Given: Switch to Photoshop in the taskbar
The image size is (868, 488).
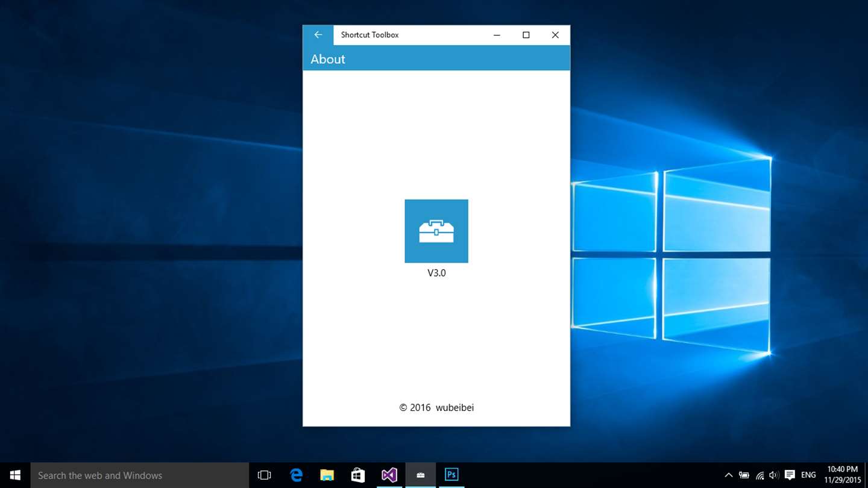Looking at the screenshot, I should pos(451,475).
